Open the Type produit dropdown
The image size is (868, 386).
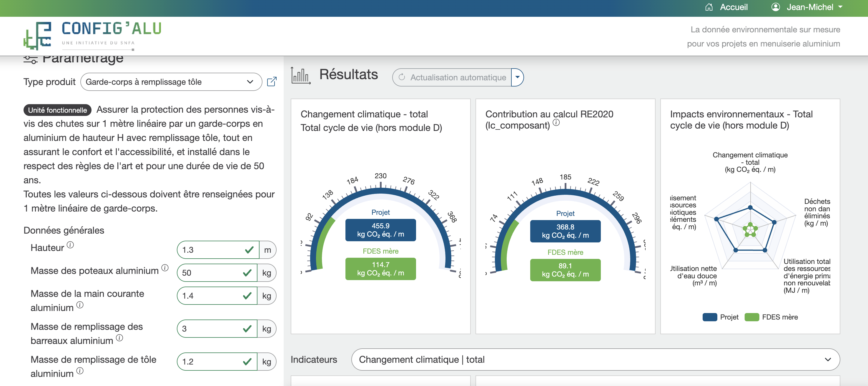(171, 82)
